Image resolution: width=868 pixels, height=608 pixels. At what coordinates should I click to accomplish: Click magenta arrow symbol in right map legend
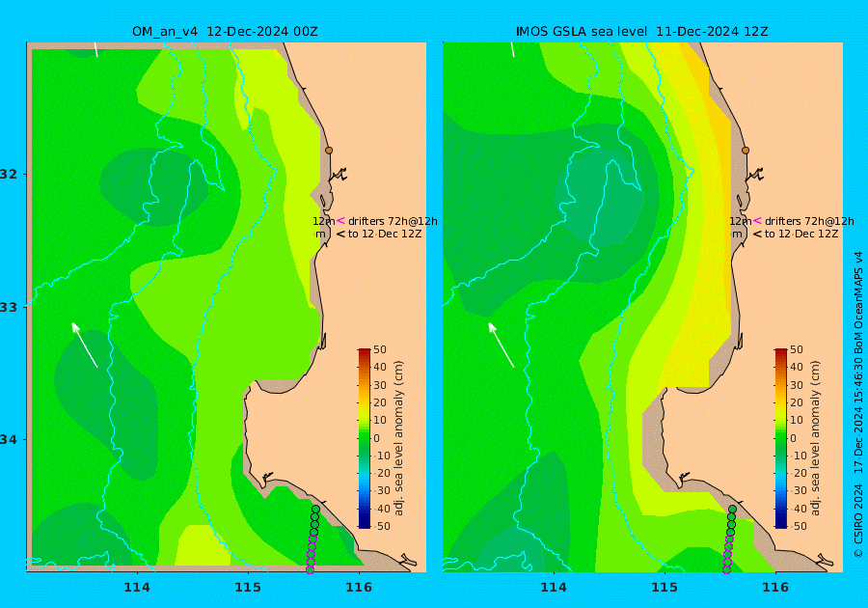click(x=757, y=221)
